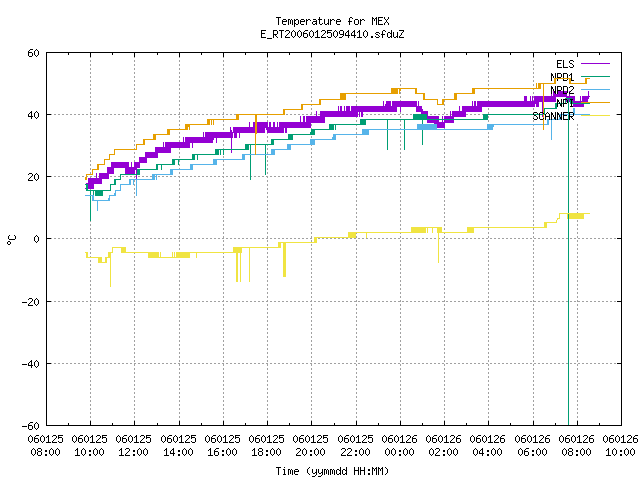Click the chart title 'Temperature for MEX'
This screenshot has width=640, height=480.
click(332, 21)
